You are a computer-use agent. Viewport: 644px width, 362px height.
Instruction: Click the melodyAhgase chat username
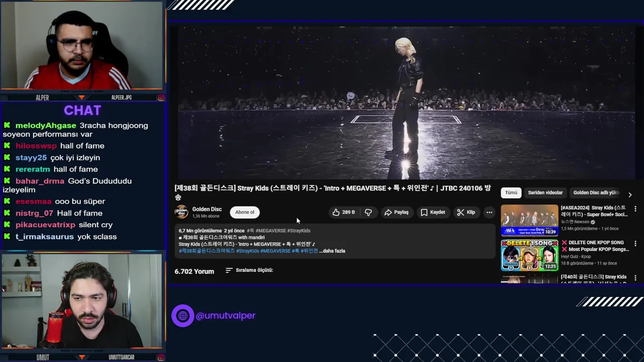(46, 126)
